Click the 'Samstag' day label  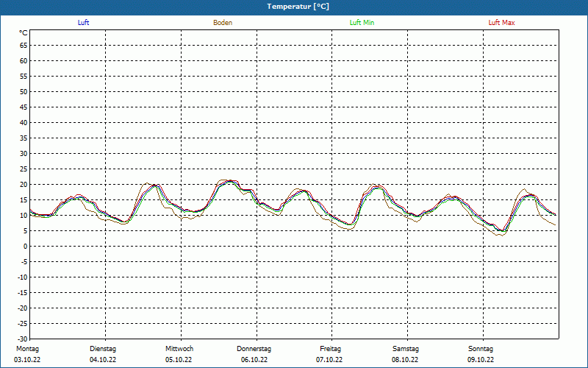406,349
